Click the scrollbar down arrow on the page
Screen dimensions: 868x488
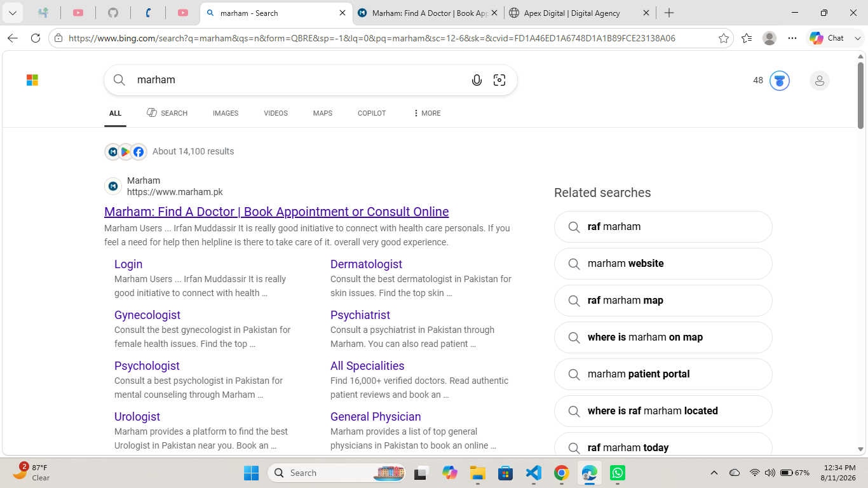pos(860,449)
